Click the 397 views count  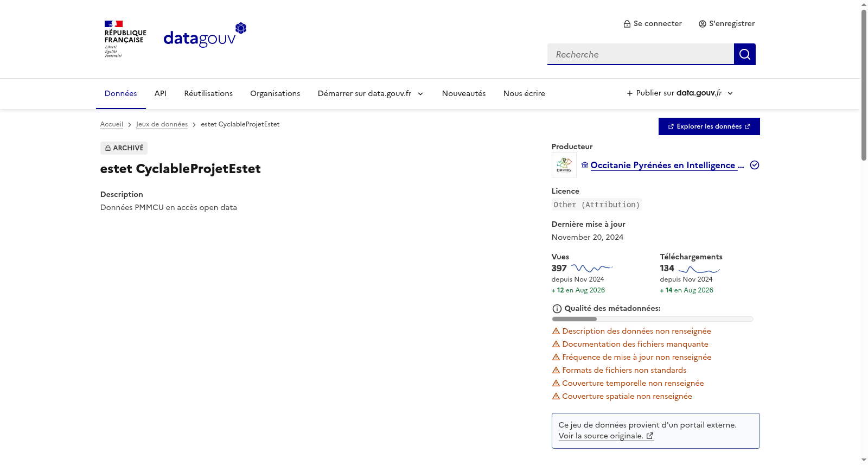point(559,268)
